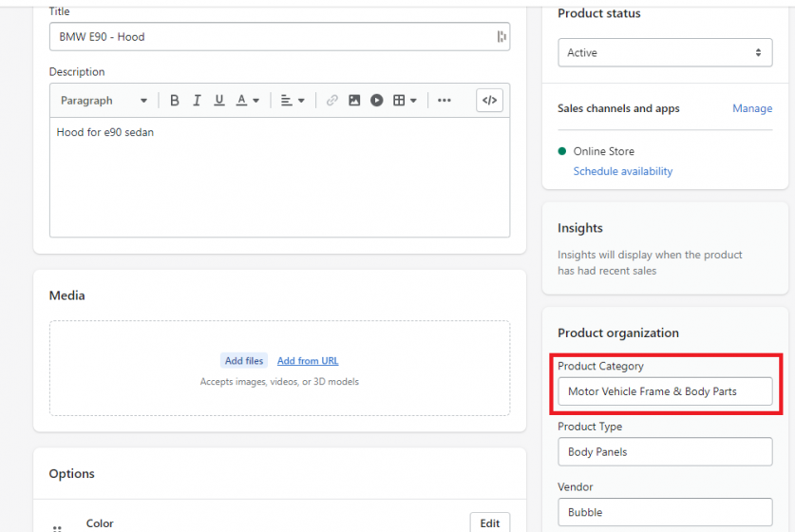This screenshot has width=795, height=532.
Task: Expand the text color dropdown
Action: click(248, 101)
